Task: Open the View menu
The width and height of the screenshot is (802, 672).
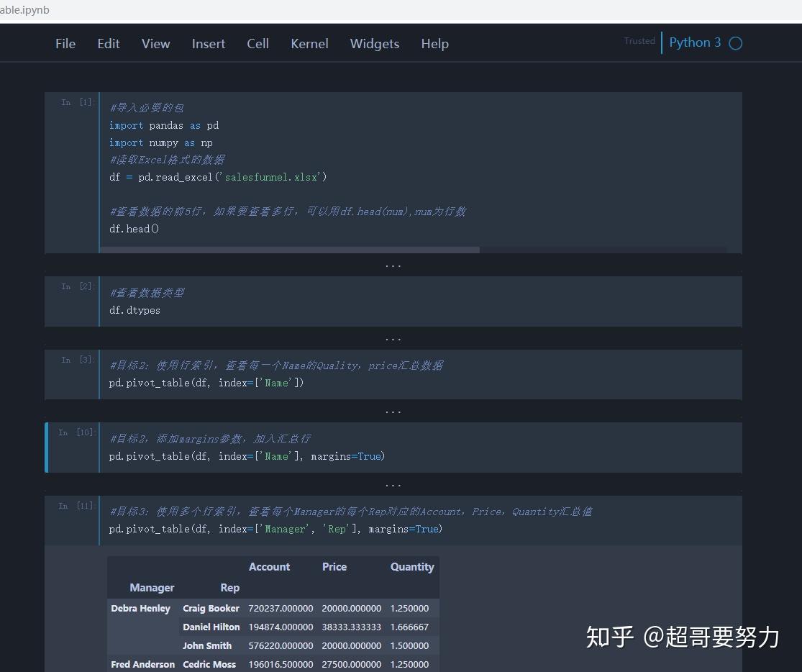Action: pyautogui.click(x=155, y=43)
